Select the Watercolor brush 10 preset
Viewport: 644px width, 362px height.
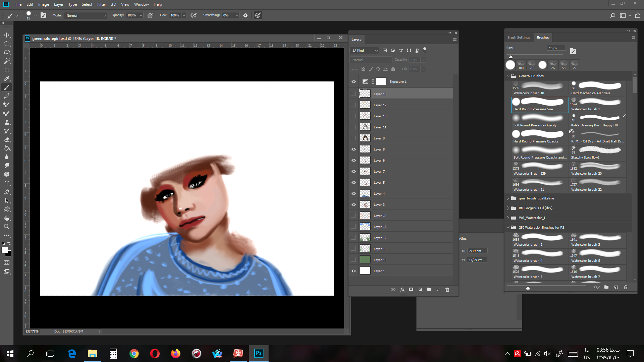coord(540,88)
